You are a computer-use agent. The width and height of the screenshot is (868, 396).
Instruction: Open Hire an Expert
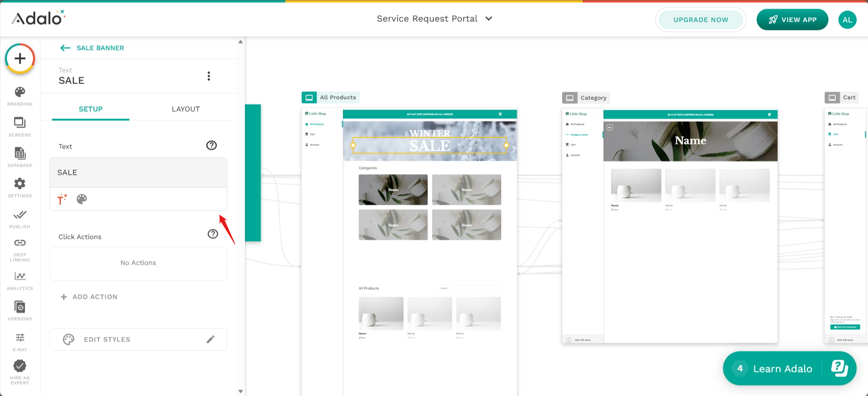[20, 372]
